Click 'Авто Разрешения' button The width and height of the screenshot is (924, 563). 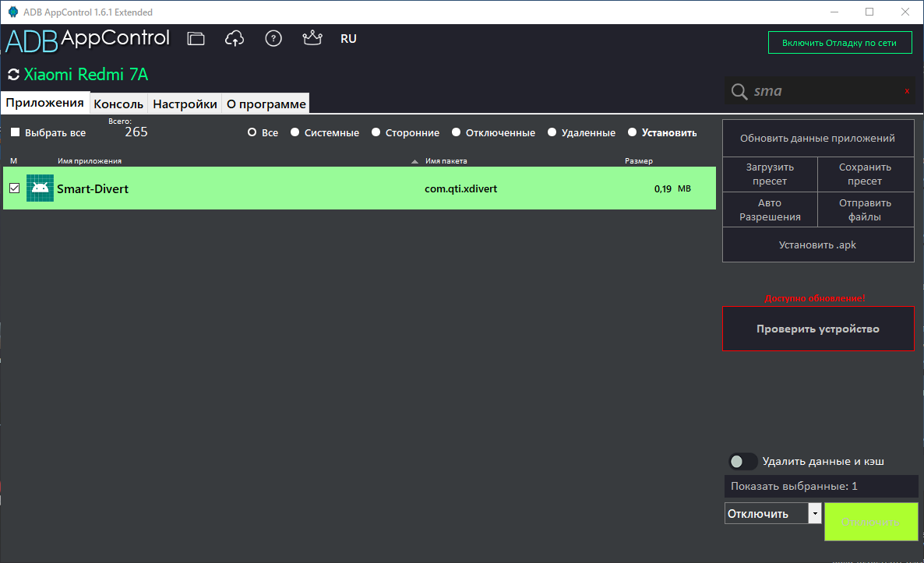tap(771, 209)
